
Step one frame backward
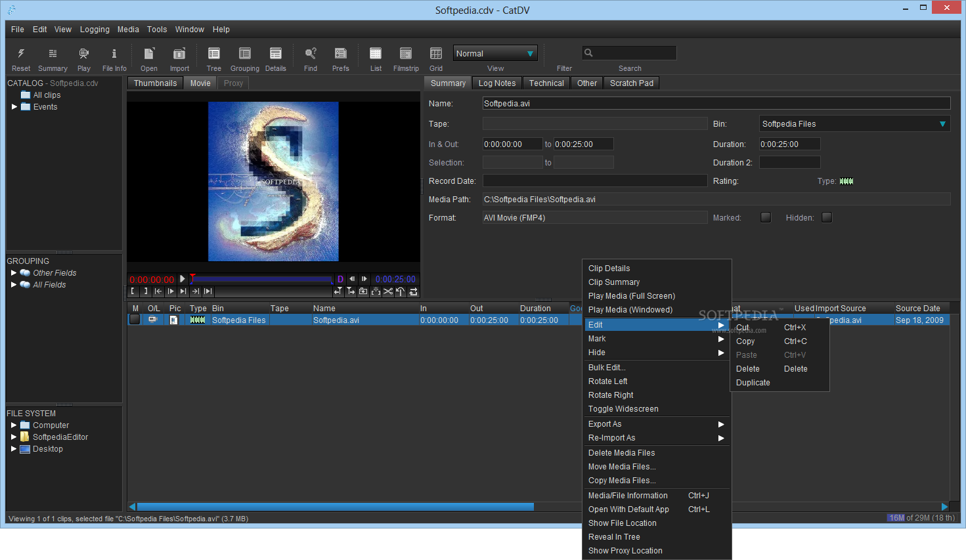tap(352, 279)
